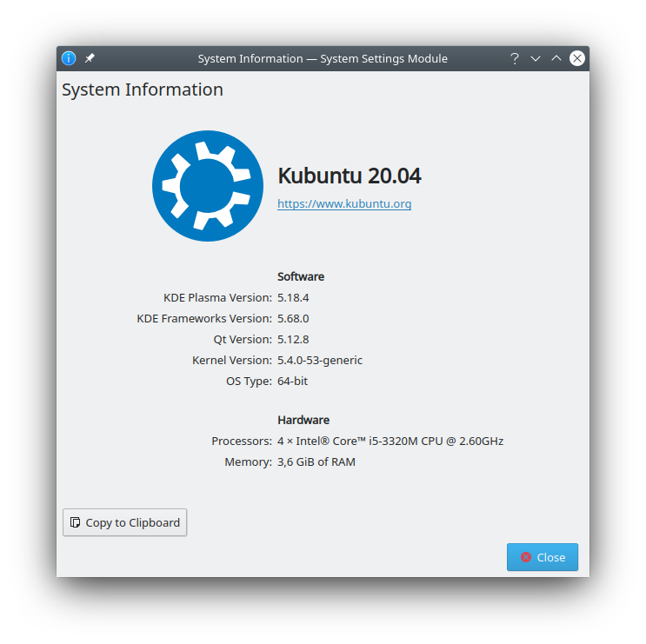Screen dimensions: 646x644
Task: Select memory value 3,6 GiB of RAM
Action: pyautogui.click(x=316, y=461)
